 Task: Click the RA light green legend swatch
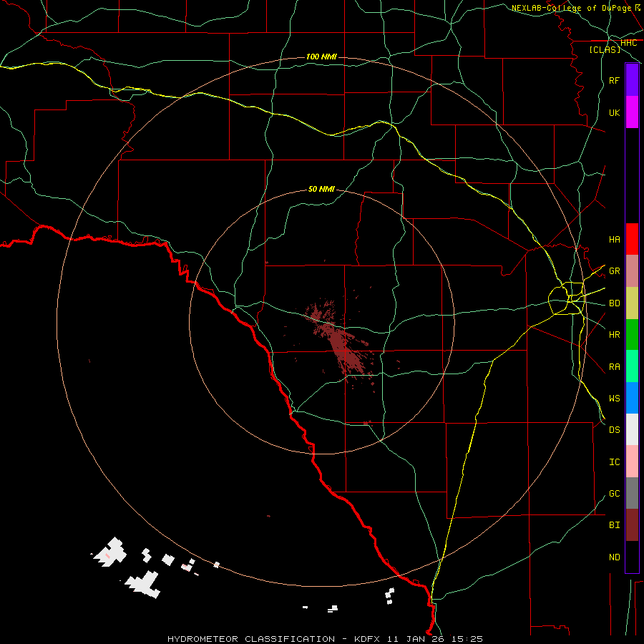(632, 366)
